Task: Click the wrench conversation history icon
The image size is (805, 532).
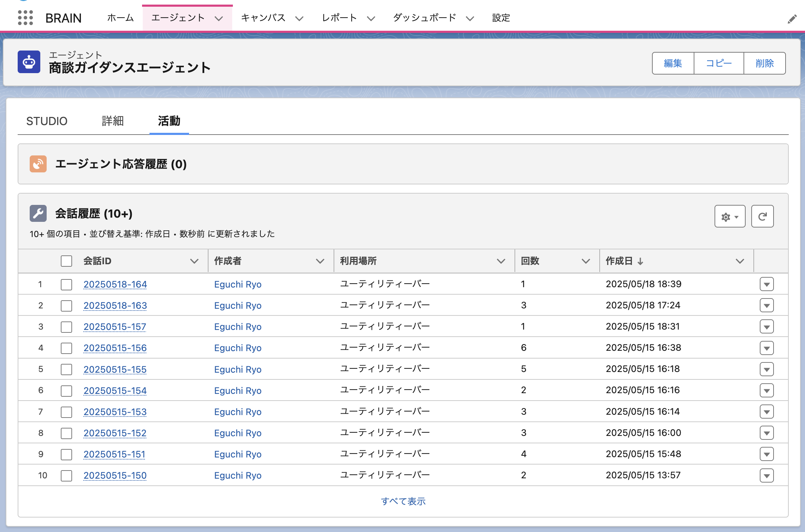Action: pyautogui.click(x=38, y=213)
